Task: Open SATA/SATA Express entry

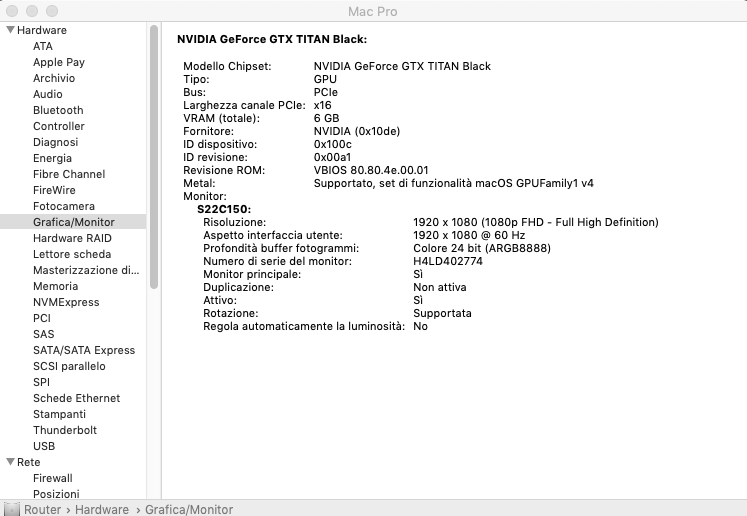Action: 84,350
